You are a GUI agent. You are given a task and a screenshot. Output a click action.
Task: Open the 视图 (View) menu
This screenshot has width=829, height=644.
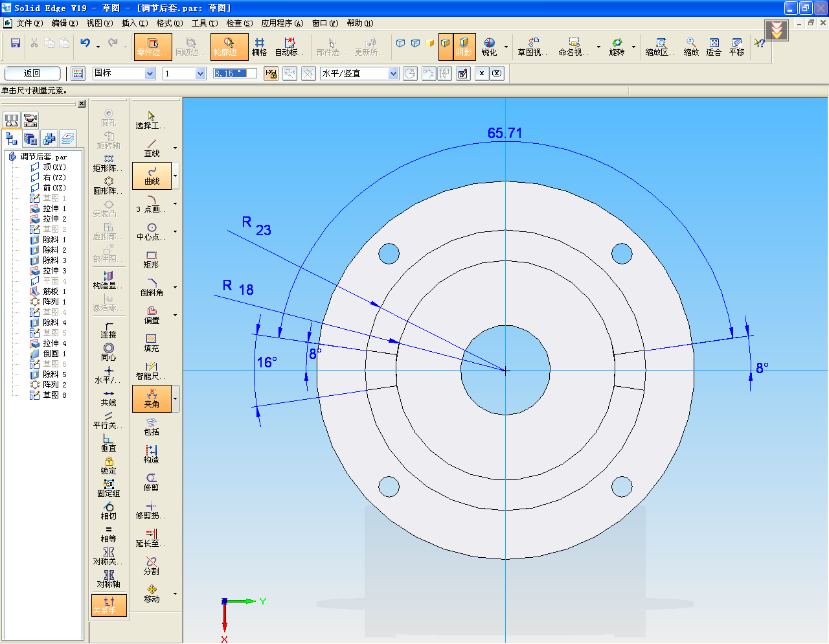(x=99, y=23)
